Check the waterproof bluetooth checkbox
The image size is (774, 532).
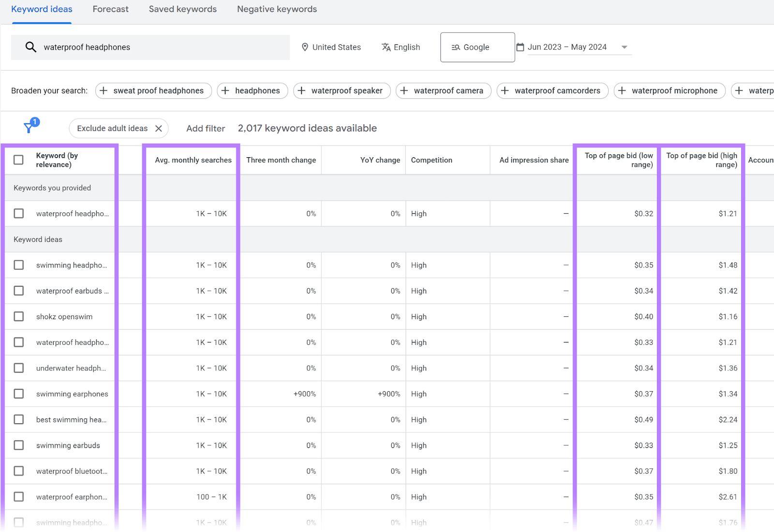coord(18,471)
